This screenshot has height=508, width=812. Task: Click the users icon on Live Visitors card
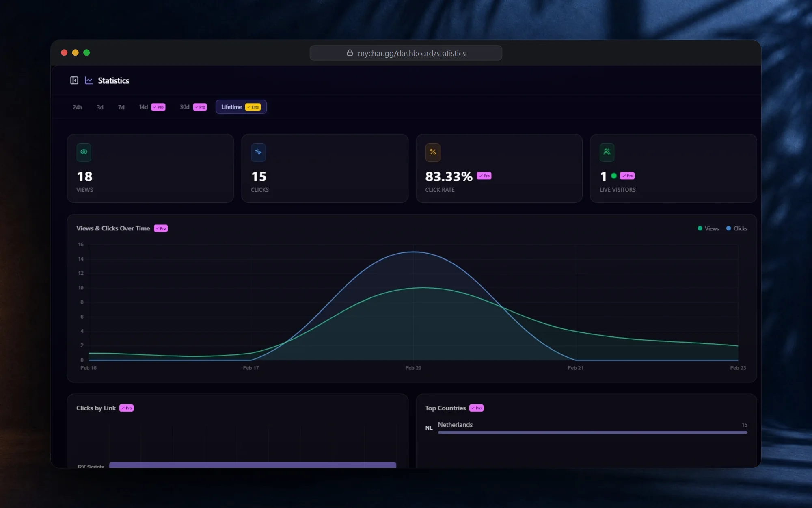coord(607,152)
